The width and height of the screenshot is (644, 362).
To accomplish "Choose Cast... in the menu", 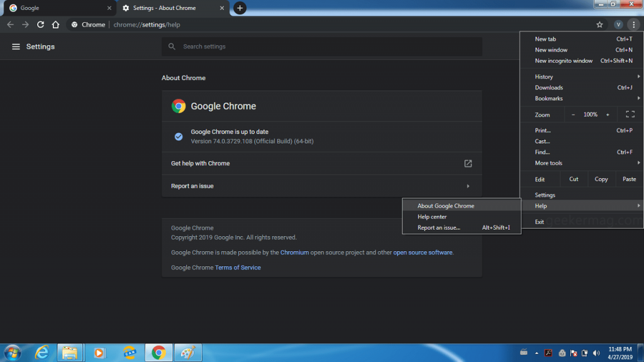I will 581,142.
